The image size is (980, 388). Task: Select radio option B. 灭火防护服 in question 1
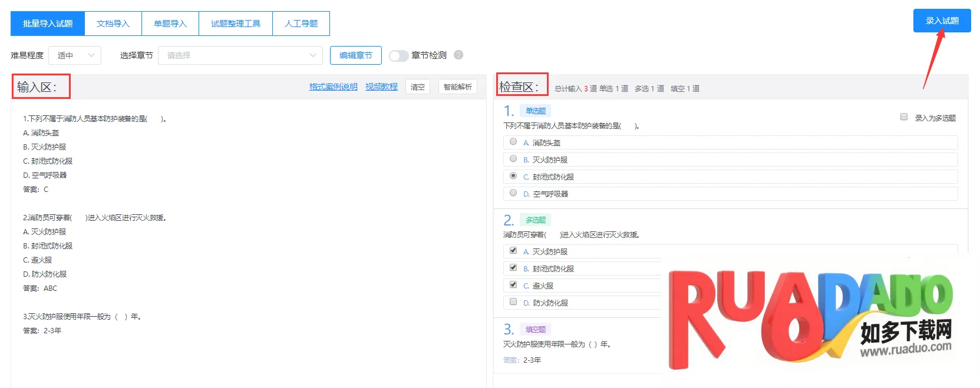(513, 159)
